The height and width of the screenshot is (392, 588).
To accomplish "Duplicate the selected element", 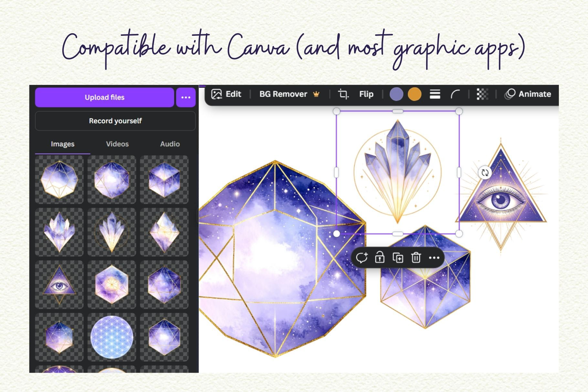I will (x=398, y=258).
